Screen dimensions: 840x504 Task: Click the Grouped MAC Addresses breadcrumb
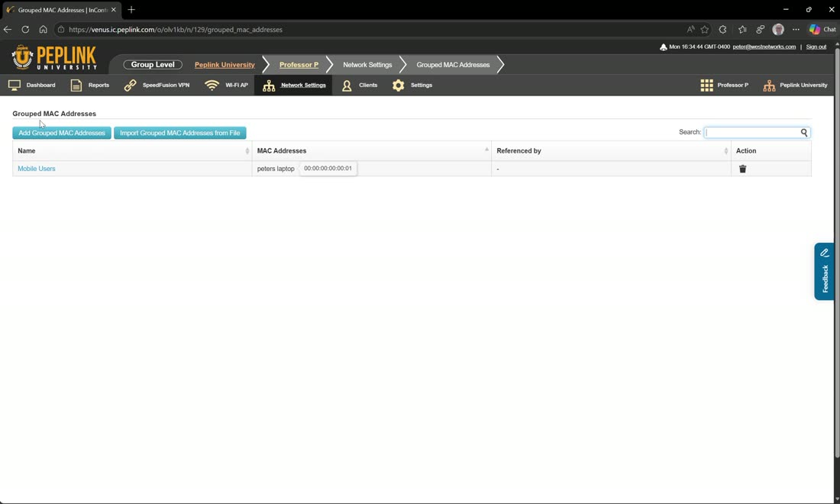pyautogui.click(x=453, y=65)
